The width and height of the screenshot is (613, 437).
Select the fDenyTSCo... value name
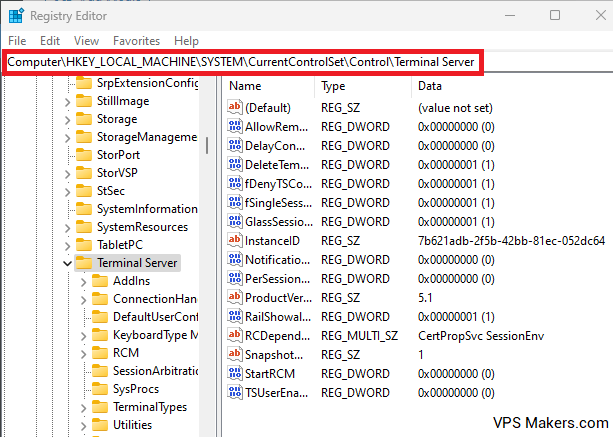(x=278, y=184)
